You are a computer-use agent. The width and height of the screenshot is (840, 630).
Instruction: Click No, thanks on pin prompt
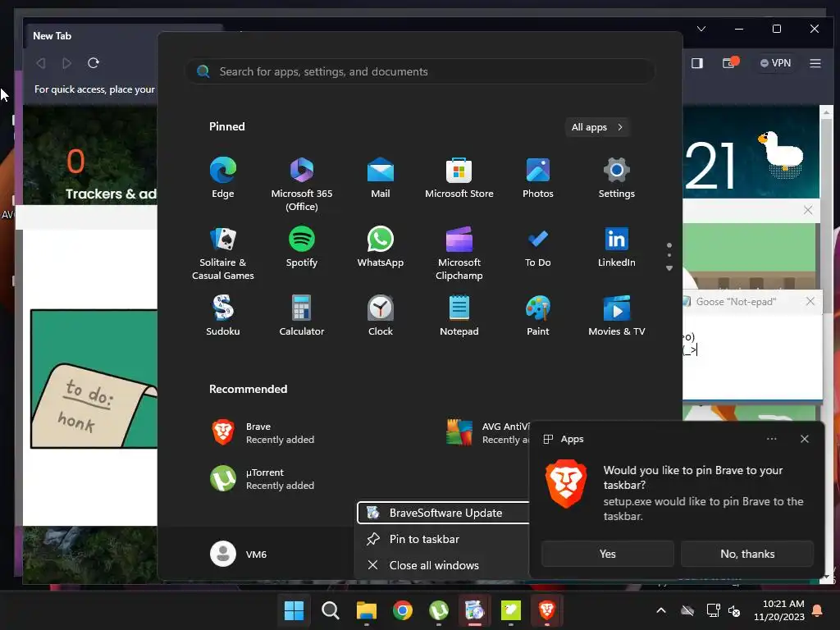(x=747, y=554)
